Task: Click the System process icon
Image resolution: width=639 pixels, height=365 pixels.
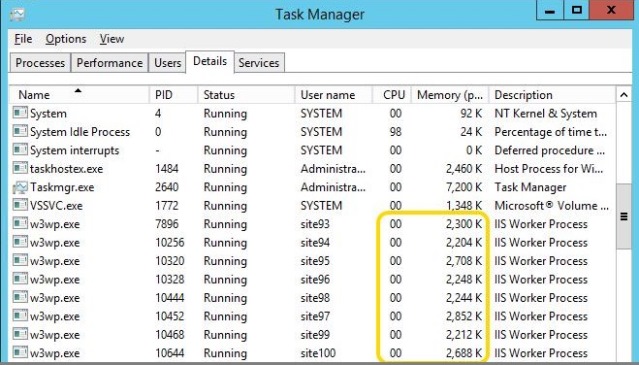Action: point(20,112)
